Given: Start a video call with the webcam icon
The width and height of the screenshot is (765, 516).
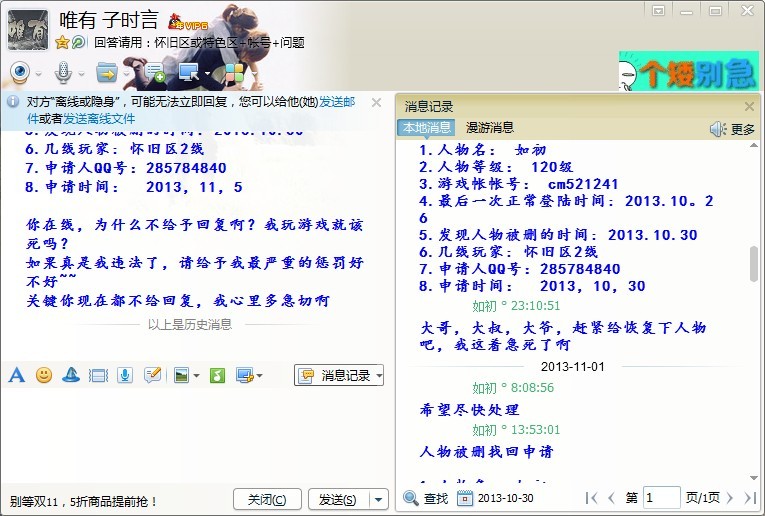Looking at the screenshot, I should (x=20, y=73).
